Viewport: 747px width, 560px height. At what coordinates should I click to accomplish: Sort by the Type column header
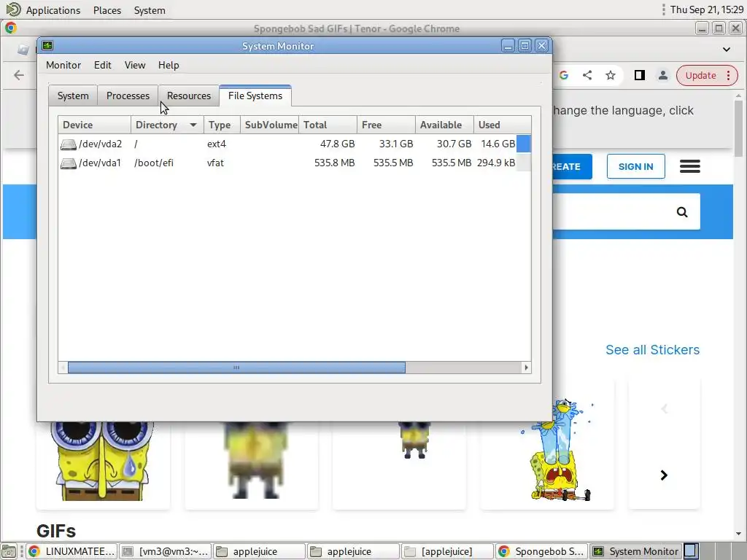pyautogui.click(x=222, y=125)
